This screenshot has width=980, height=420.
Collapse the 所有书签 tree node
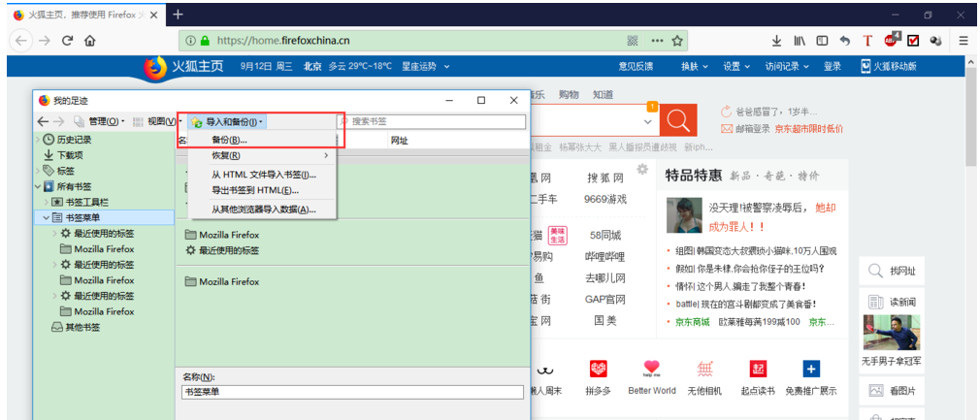[39, 186]
